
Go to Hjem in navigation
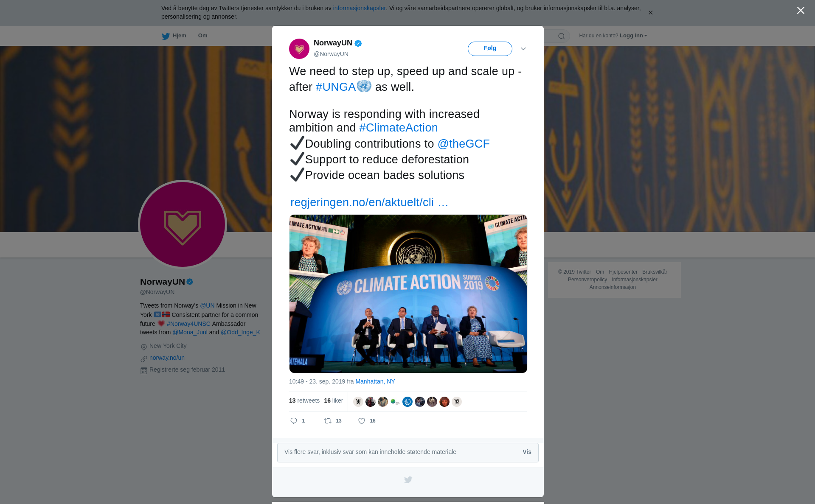[179, 36]
